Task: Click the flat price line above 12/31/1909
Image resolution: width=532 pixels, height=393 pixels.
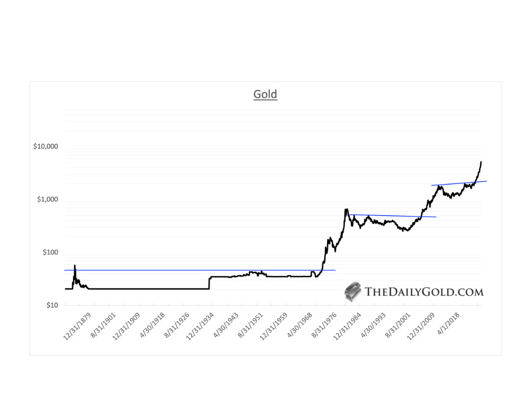Action: point(138,288)
